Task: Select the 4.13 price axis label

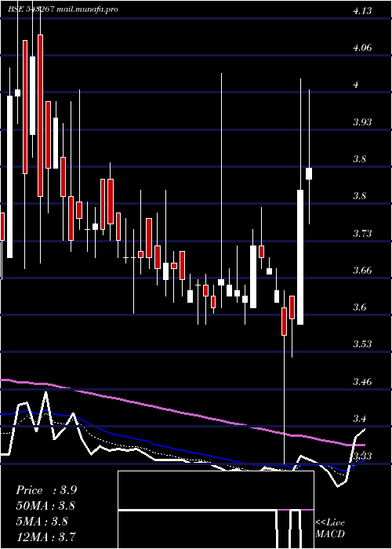Action: [x=362, y=11]
